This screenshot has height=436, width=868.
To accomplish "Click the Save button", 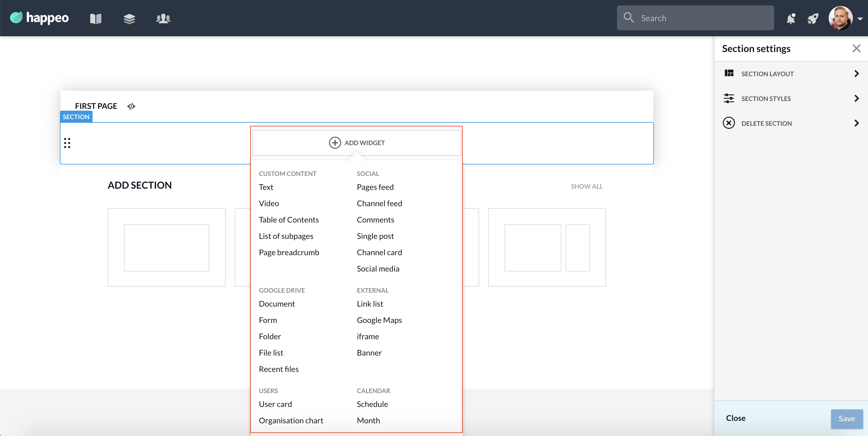I will click(847, 419).
